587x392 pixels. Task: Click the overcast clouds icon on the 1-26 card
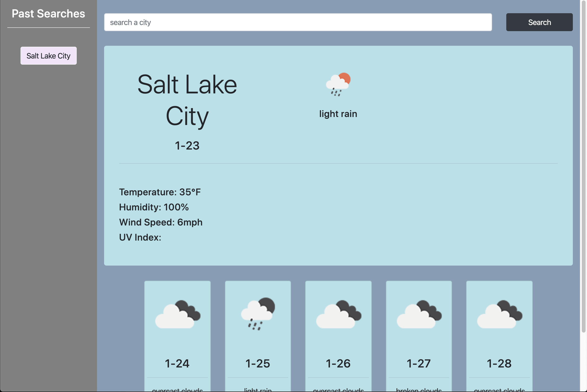pos(338,314)
